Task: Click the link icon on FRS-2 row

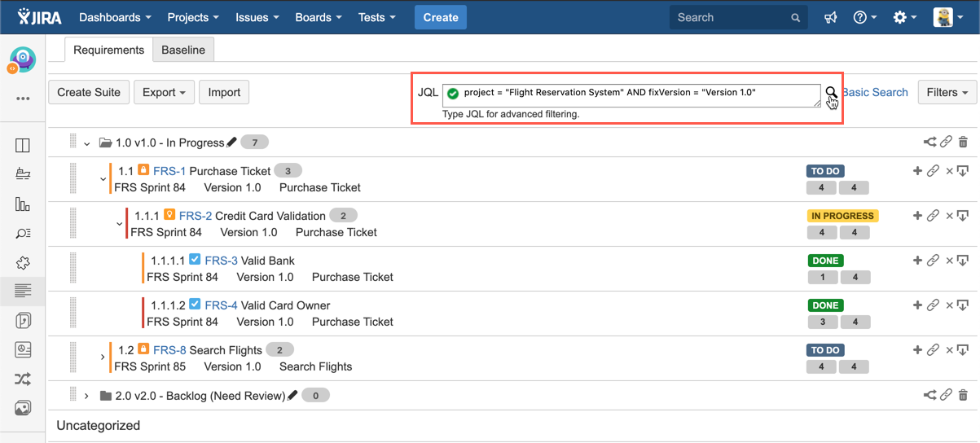Action: click(934, 216)
